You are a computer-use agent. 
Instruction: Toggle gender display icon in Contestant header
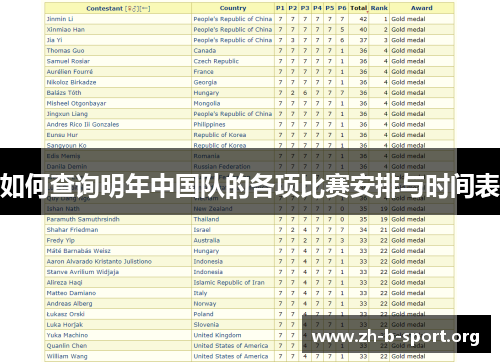click(132, 9)
